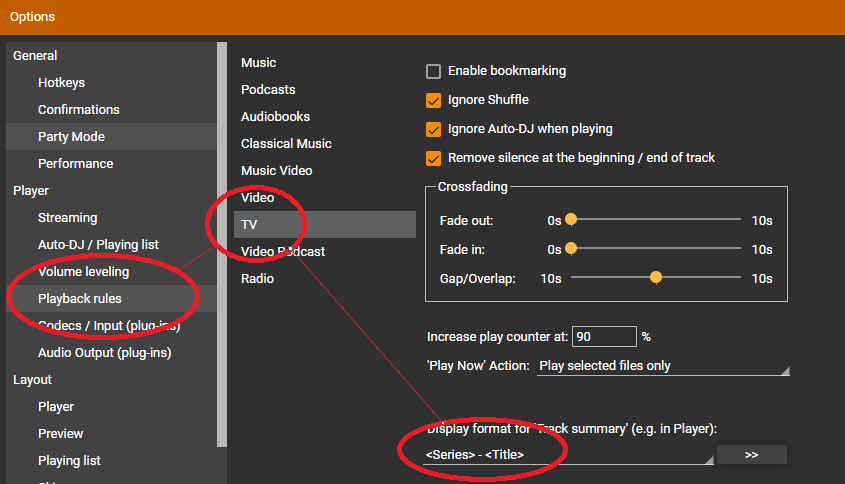Select Classical Music track type
Viewport: 845px width, 484px height.
pos(286,144)
